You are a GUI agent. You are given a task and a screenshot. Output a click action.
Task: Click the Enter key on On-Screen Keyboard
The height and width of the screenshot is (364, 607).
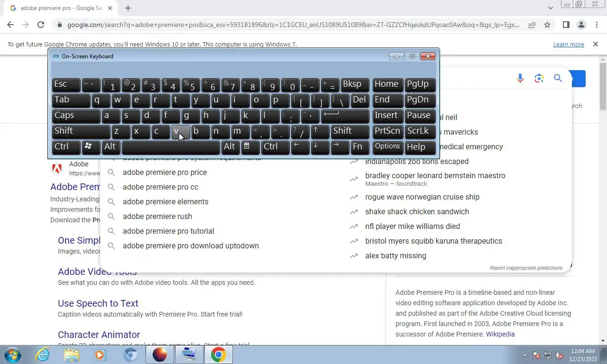click(345, 116)
